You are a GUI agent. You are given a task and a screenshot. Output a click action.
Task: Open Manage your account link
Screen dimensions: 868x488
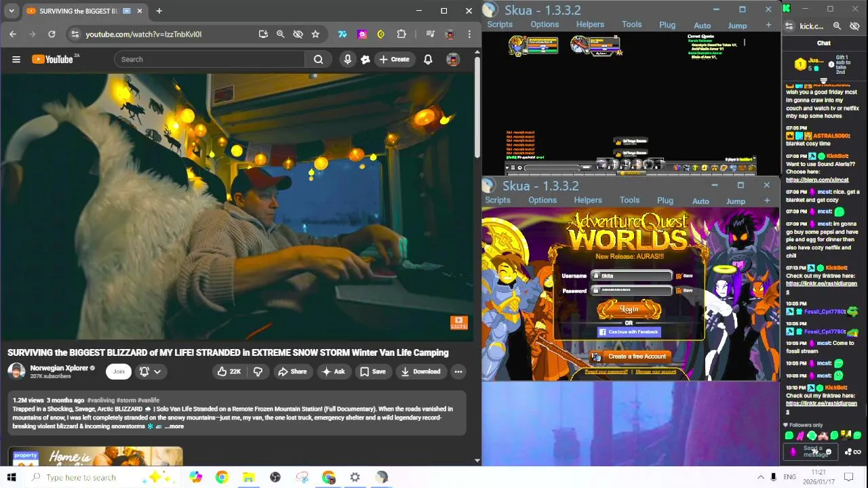(656, 371)
